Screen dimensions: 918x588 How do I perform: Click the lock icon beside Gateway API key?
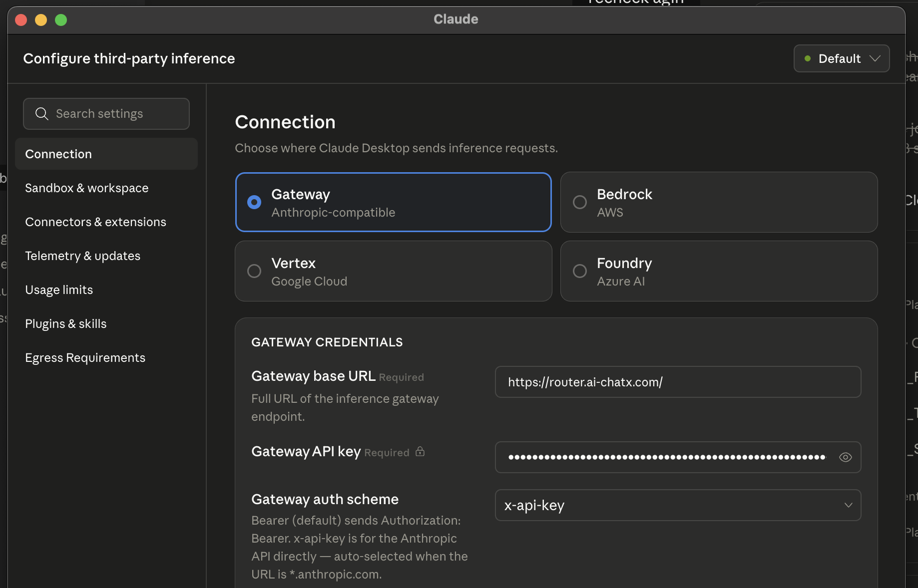[x=420, y=451]
